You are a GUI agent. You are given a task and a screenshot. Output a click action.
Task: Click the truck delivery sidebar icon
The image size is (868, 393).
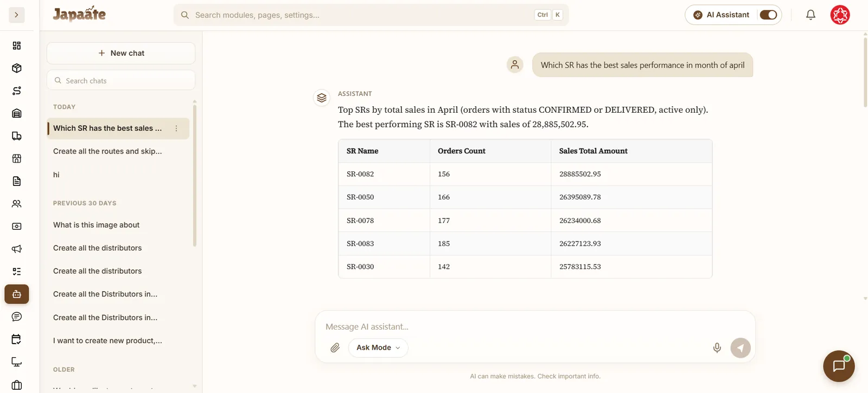click(x=17, y=136)
